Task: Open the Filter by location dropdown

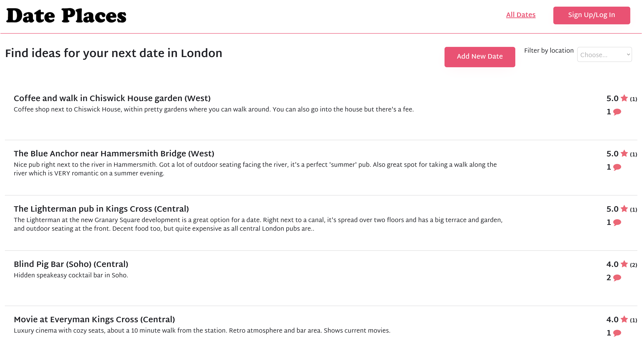Action: coord(604,54)
